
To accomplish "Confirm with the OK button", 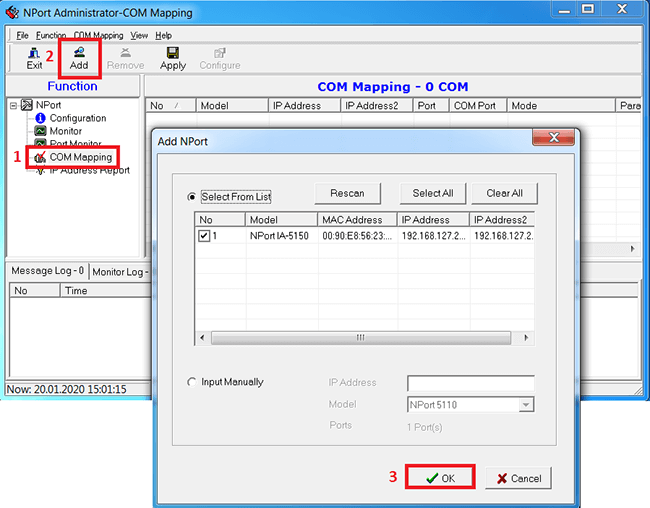I will point(440,478).
